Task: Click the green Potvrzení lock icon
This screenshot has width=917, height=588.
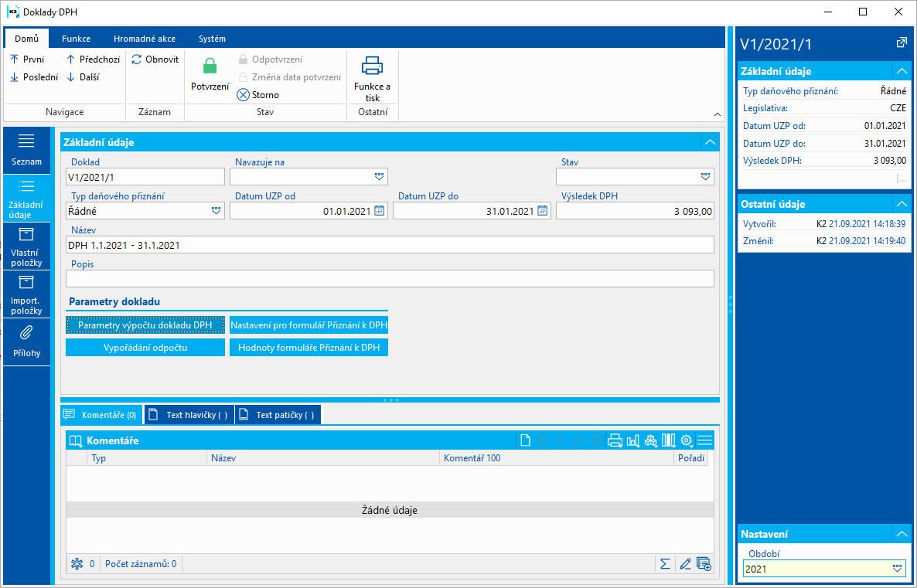Action: click(x=210, y=66)
